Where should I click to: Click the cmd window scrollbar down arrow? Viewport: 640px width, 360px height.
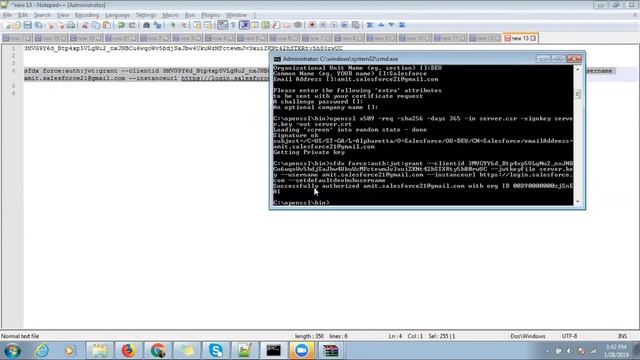[577, 201]
